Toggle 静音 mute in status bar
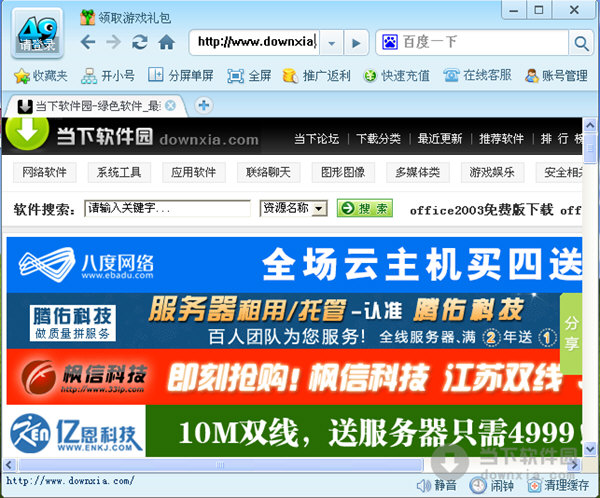Viewport: 600px width, 498px height. tap(436, 486)
